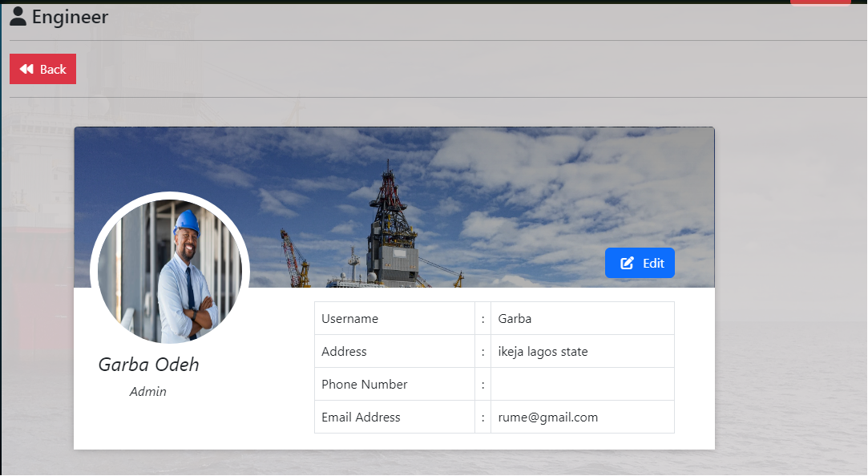Click the Email Address label cell
Image resolution: width=868 pixels, height=476 pixels.
pos(394,417)
